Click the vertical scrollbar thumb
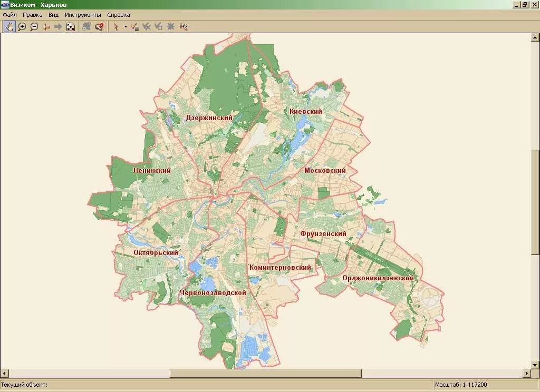 [x=535, y=202]
